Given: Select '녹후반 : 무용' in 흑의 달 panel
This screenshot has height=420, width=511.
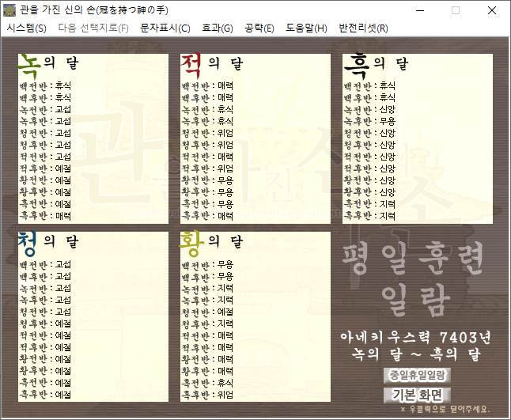Looking at the screenshot, I should (369, 122).
